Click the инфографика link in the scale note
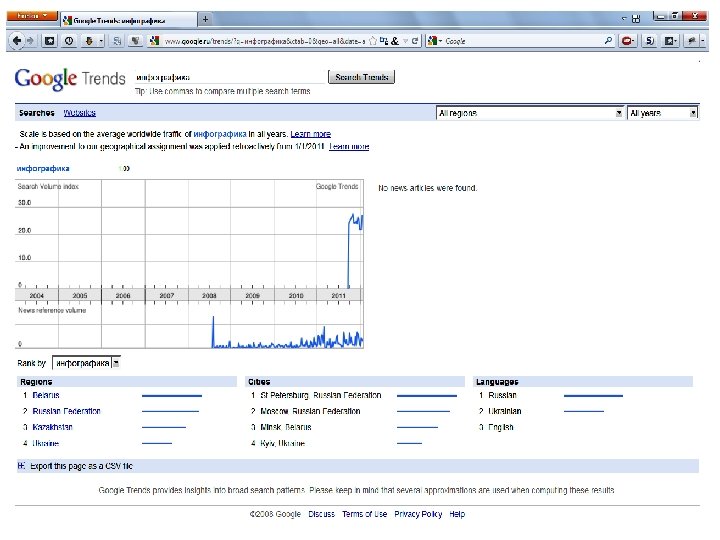 point(220,134)
